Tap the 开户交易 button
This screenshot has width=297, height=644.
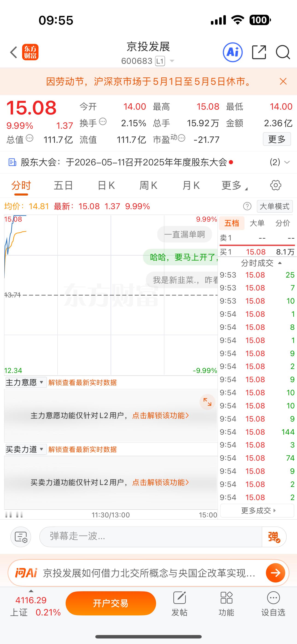coord(111,603)
